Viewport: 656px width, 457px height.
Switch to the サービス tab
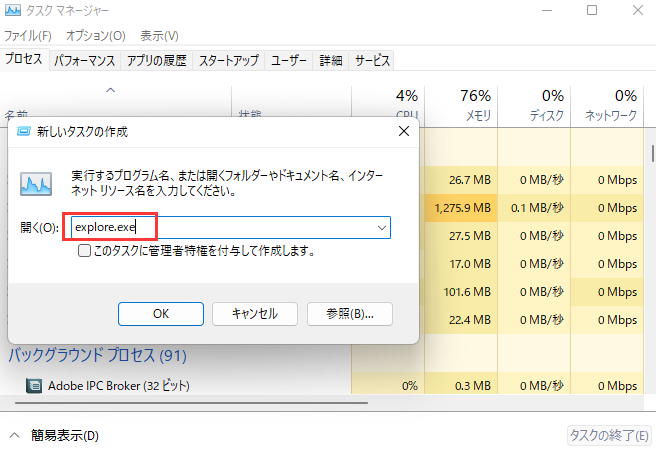click(x=372, y=60)
